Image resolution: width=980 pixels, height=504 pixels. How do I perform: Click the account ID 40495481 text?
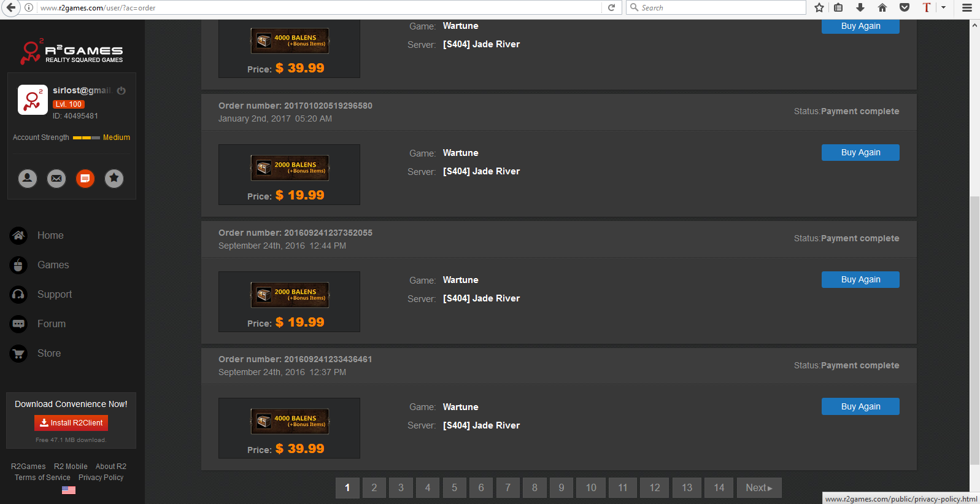click(75, 116)
